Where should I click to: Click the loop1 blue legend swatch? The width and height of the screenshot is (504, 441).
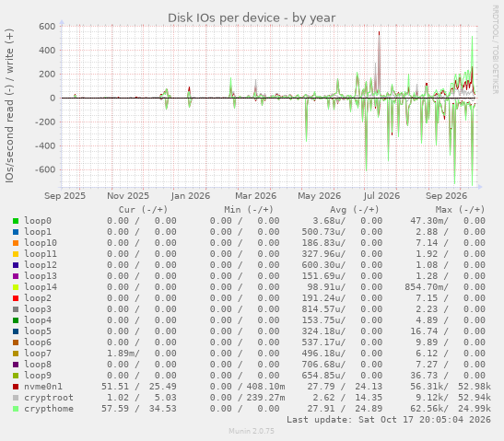pos(16,232)
